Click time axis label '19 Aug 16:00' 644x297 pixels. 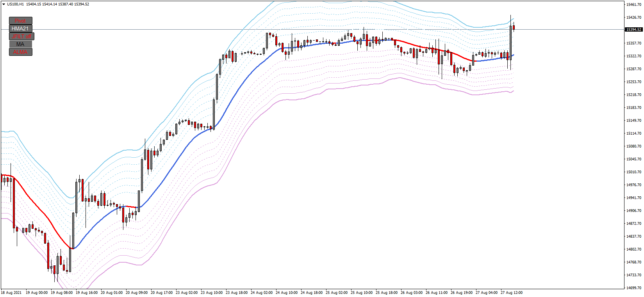(87, 293)
